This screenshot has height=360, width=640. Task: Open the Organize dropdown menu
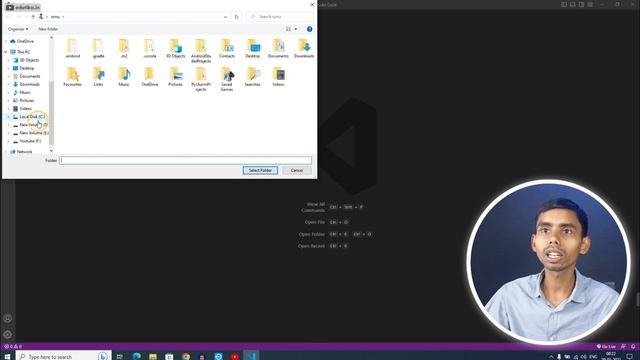click(x=18, y=29)
